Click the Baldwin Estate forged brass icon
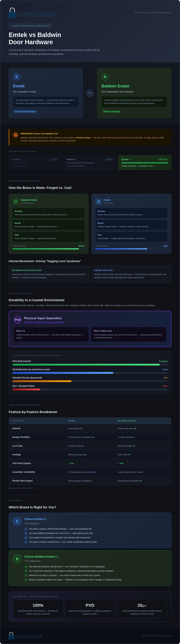 click(x=16, y=201)
